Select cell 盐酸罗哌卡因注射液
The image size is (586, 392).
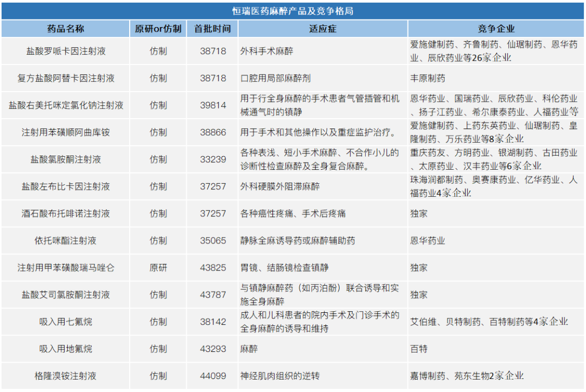66,51
